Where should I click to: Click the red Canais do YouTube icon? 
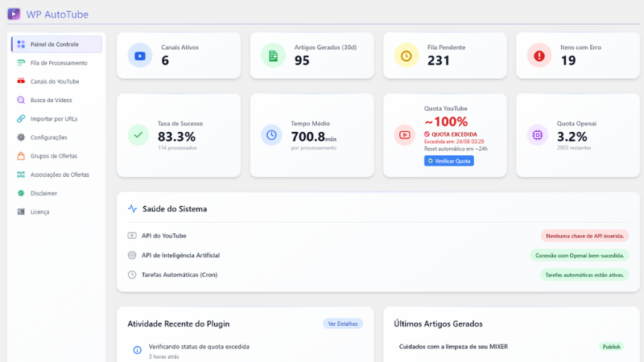pyautogui.click(x=21, y=81)
